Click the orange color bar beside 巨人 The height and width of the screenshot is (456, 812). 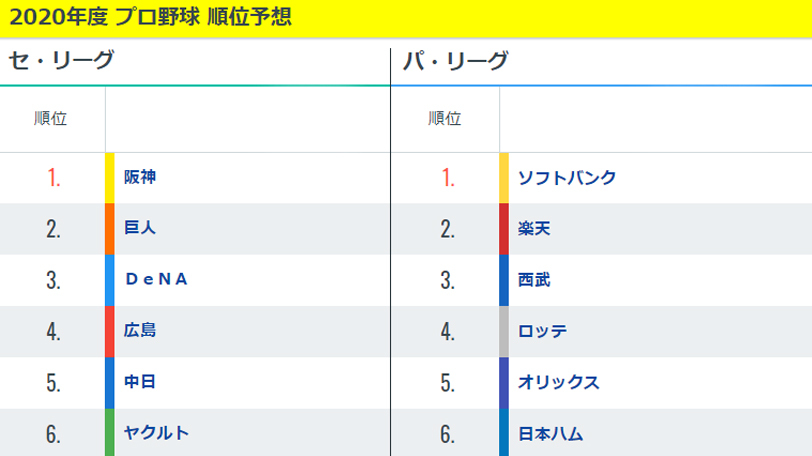(x=110, y=229)
